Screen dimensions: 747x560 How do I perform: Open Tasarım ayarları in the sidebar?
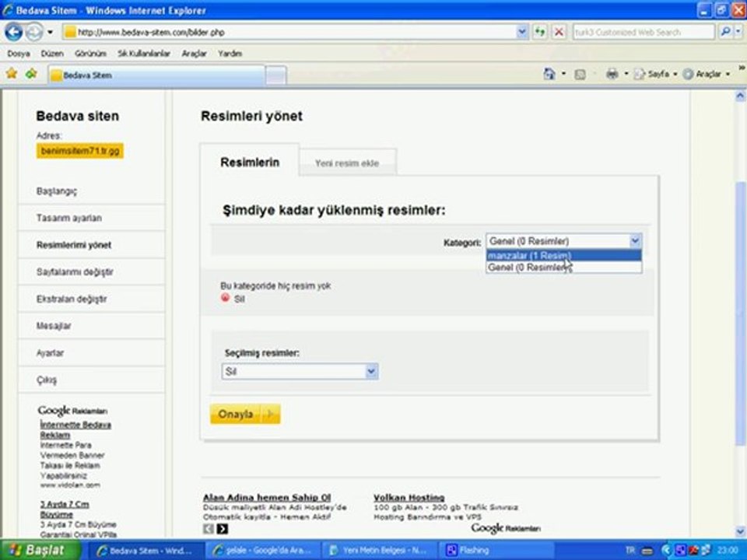pyautogui.click(x=69, y=218)
